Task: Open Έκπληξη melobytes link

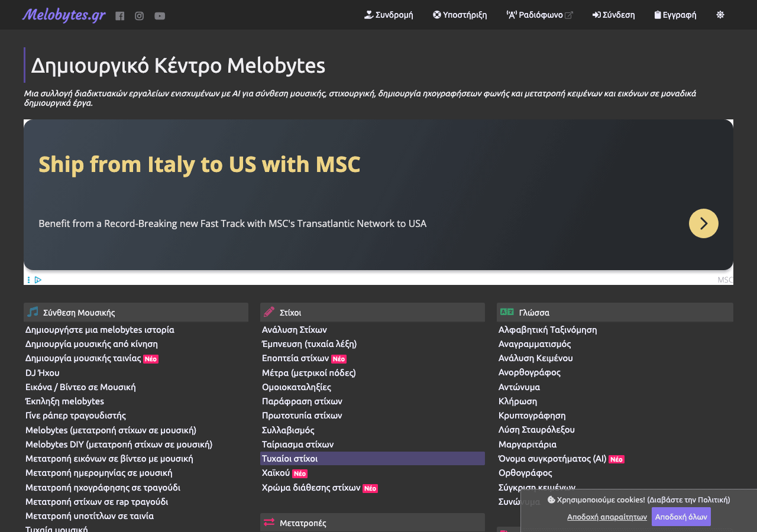Action: (64, 401)
